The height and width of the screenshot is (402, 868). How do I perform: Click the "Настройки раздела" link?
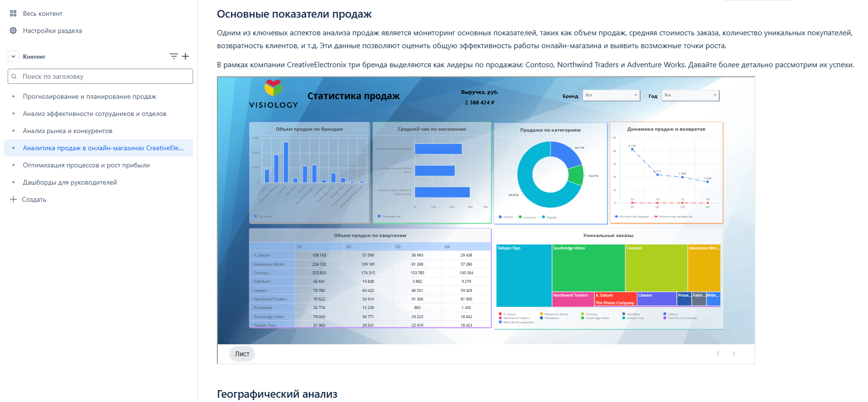52,31
